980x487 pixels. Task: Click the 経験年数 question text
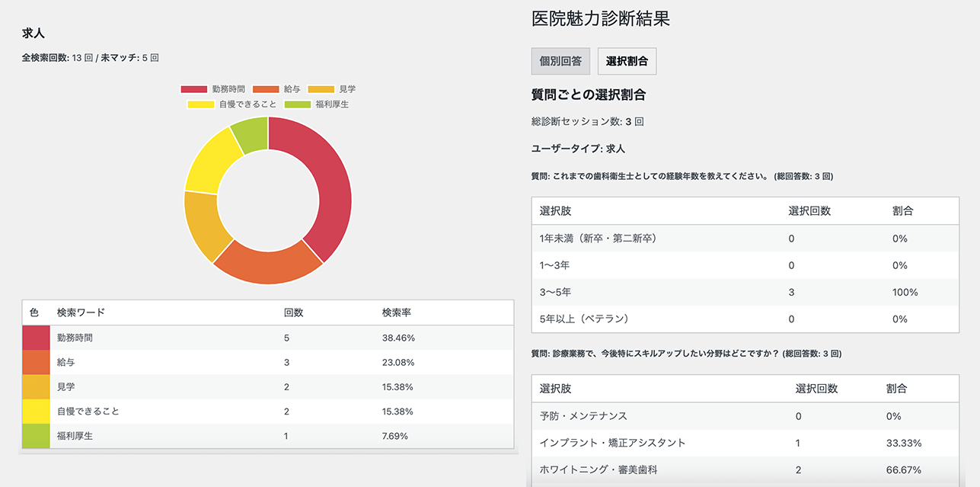coord(682,176)
